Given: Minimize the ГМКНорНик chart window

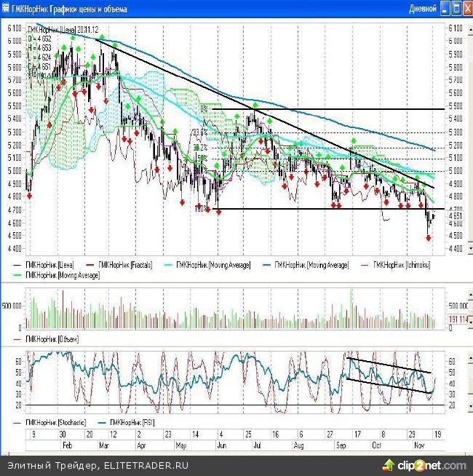Looking at the screenshot, I should click(x=445, y=9).
